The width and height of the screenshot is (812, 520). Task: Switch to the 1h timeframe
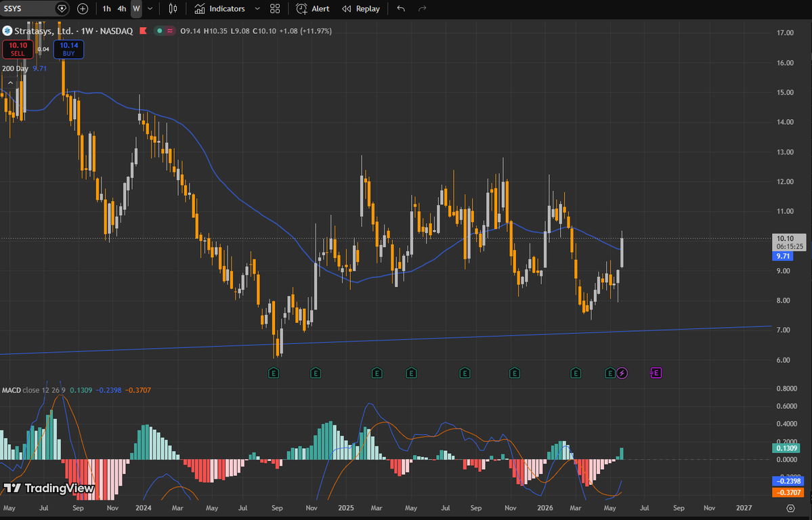coord(106,9)
